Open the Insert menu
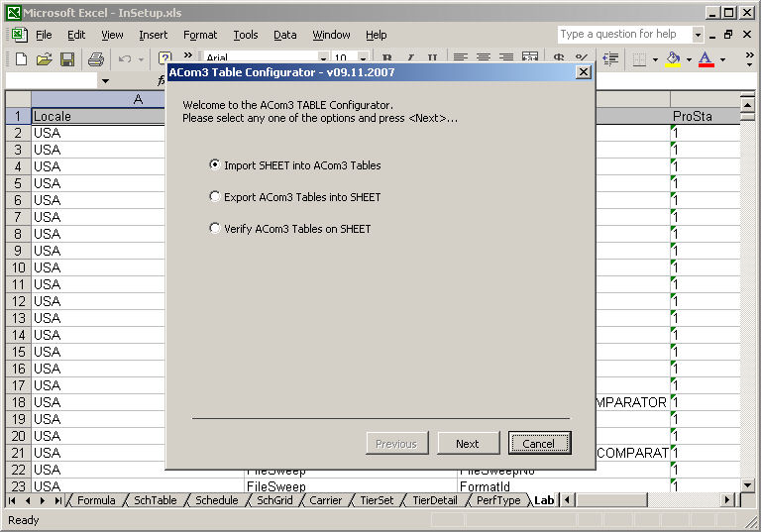Viewport: 761px width, 532px height. coord(153,35)
